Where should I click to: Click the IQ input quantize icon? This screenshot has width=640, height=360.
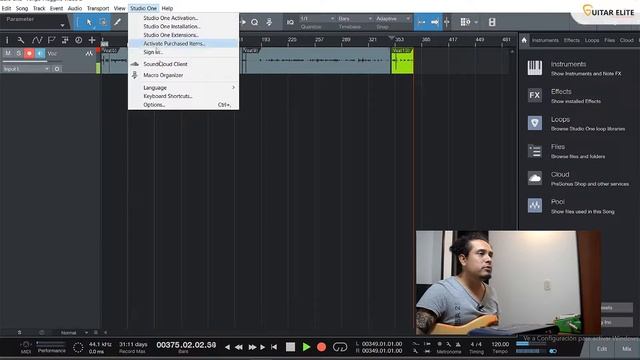click(x=290, y=22)
